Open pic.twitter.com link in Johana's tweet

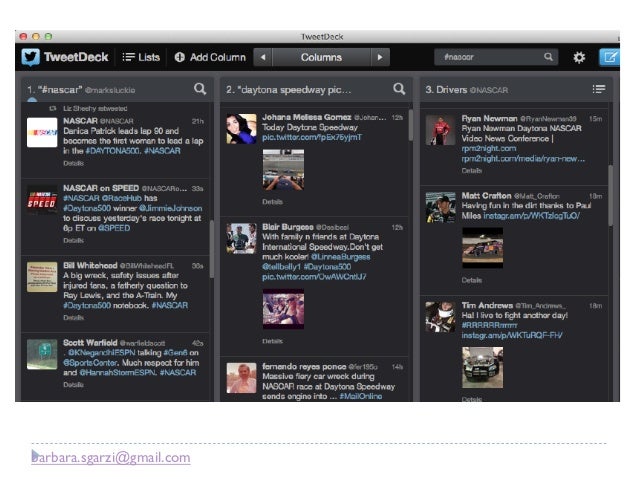point(312,138)
